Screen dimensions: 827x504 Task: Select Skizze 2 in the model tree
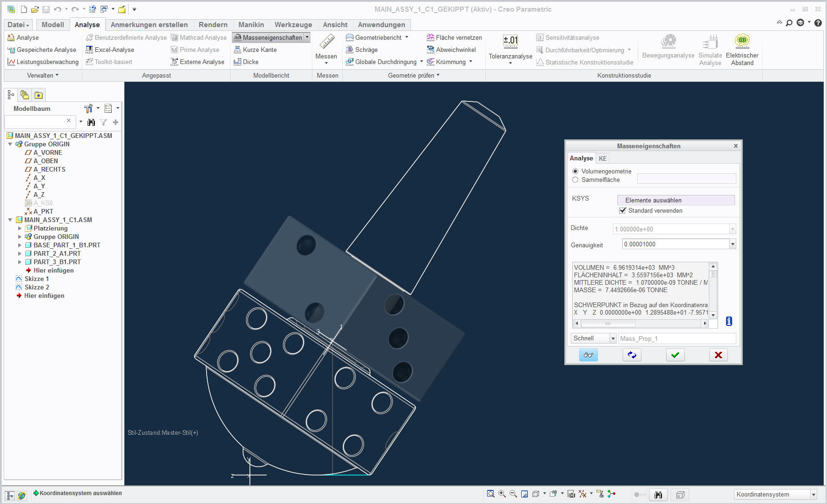tap(36, 287)
